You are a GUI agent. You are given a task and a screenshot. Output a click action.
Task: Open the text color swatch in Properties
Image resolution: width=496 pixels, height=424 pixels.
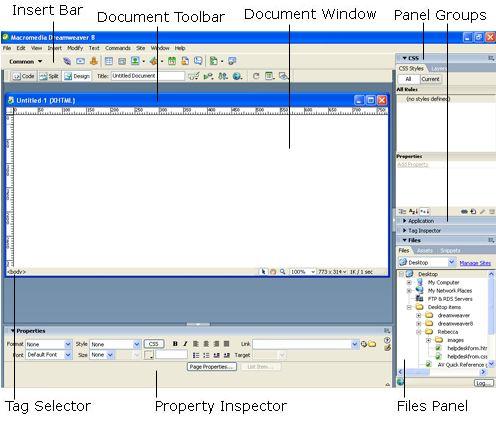[x=149, y=355]
